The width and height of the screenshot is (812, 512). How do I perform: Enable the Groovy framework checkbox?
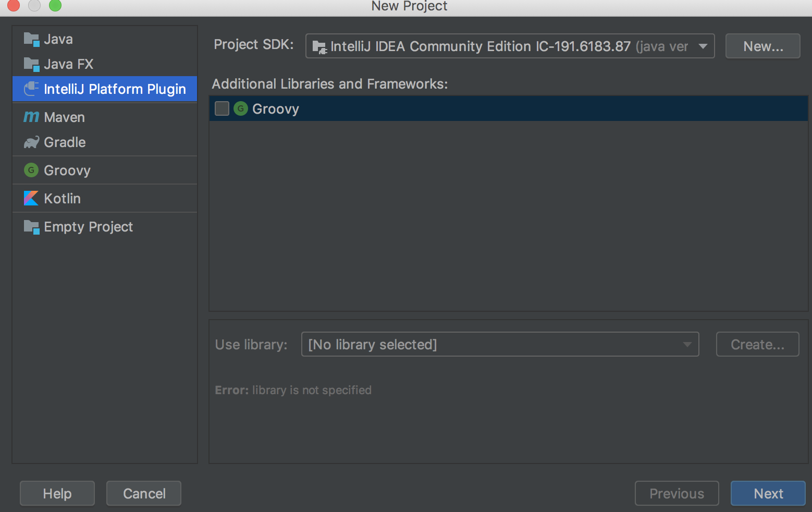coord(222,108)
